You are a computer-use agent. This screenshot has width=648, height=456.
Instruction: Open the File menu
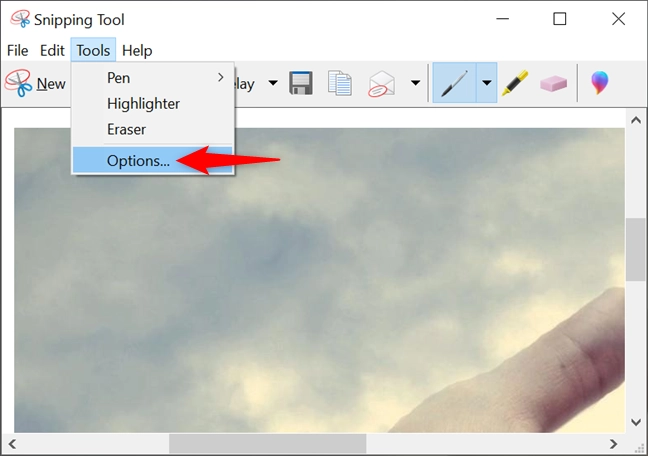click(18, 50)
